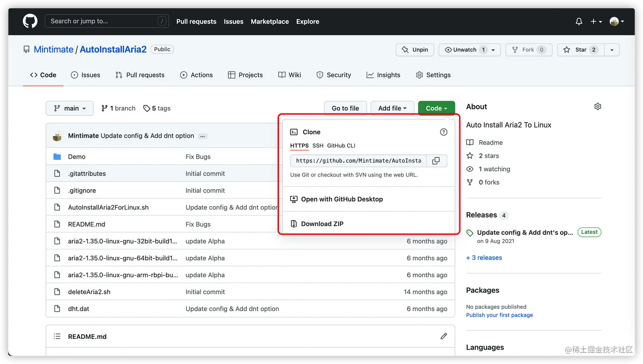Image resolution: width=643 pixels, height=364 pixels.
Task: Open the aria2 64bit build file
Action: (122, 258)
